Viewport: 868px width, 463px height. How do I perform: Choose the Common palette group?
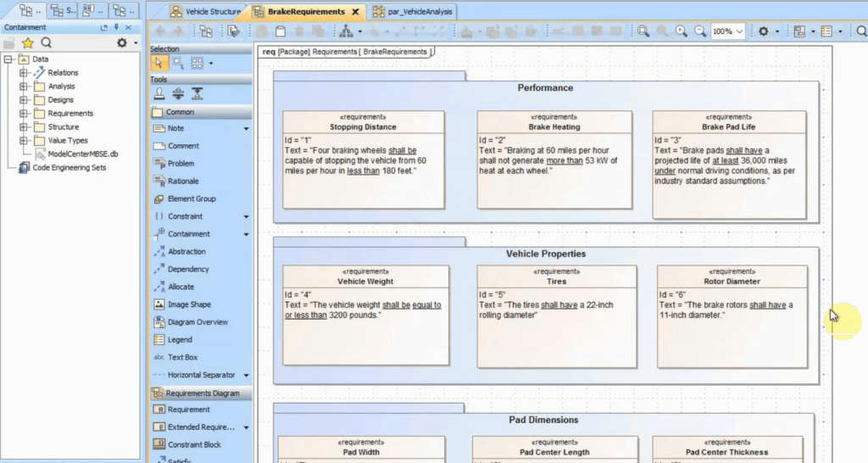click(x=200, y=112)
